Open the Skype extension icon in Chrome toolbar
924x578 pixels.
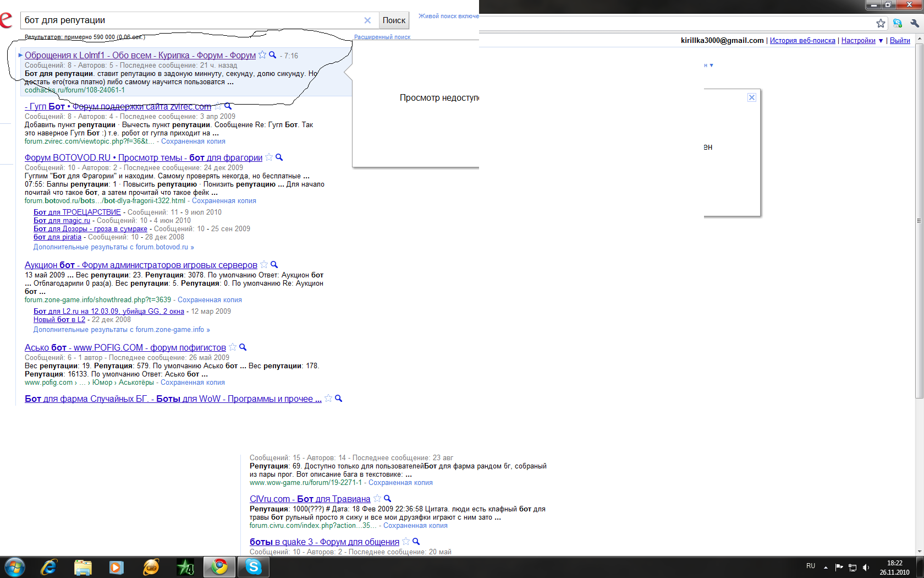898,23
